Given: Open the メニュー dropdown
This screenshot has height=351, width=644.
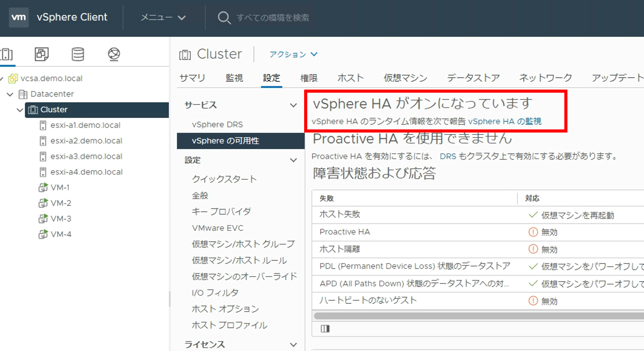Looking at the screenshot, I should [163, 17].
